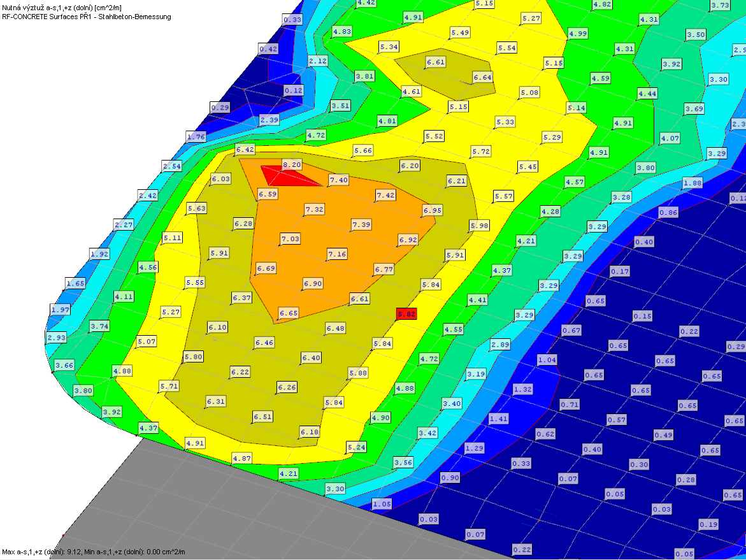Select the 3.66 value label
The width and height of the screenshot is (746, 560).
tap(65, 366)
